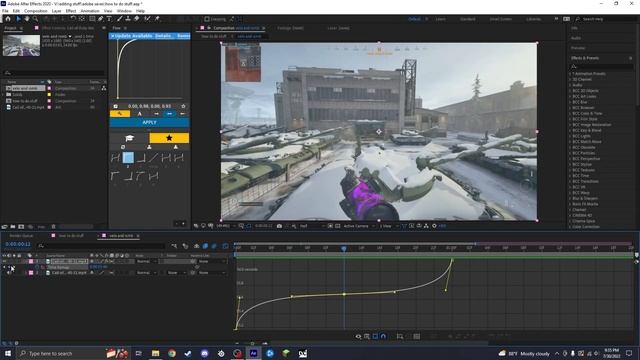Open the Composition menu
The image size is (640, 360).
coord(36,11)
